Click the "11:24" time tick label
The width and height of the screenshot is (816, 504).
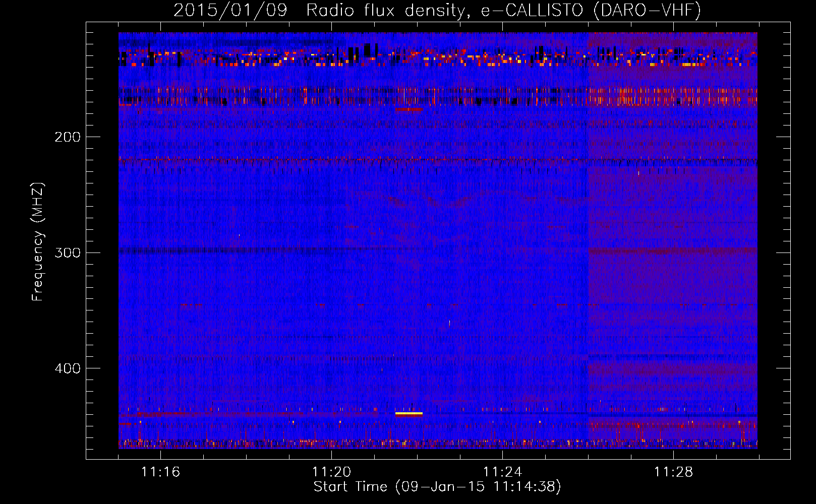coord(502,472)
